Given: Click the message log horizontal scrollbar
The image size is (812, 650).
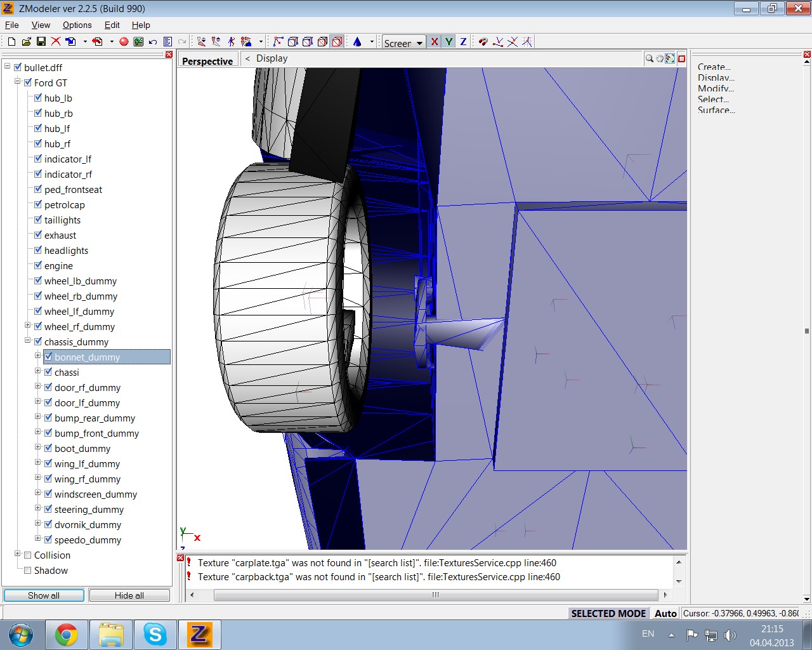Looking at the screenshot, I should (435, 595).
